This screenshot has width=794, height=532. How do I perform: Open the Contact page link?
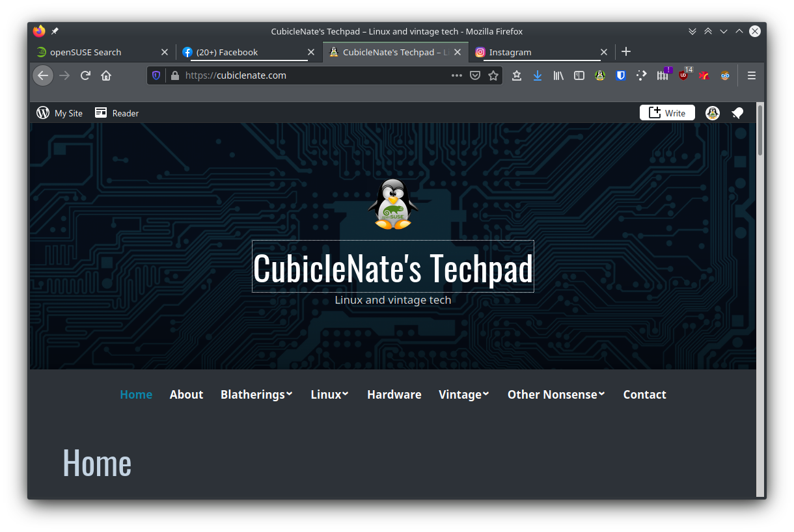point(644,394)
